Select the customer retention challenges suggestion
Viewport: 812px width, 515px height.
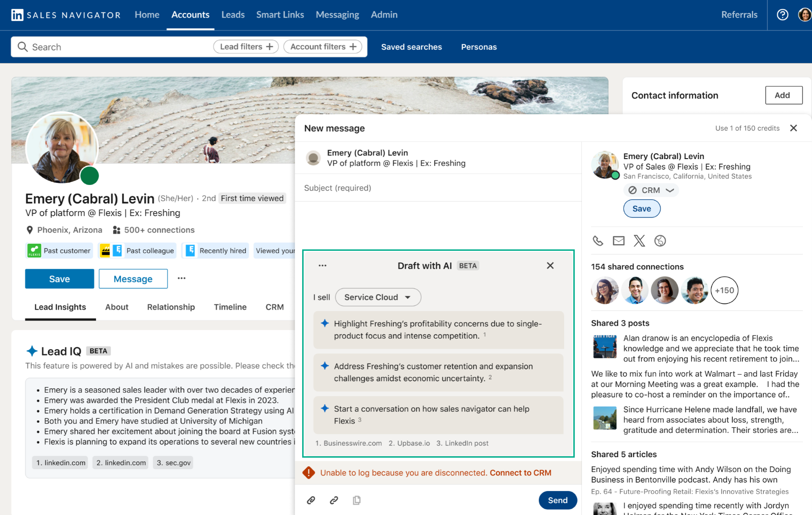tap(438, 373)
